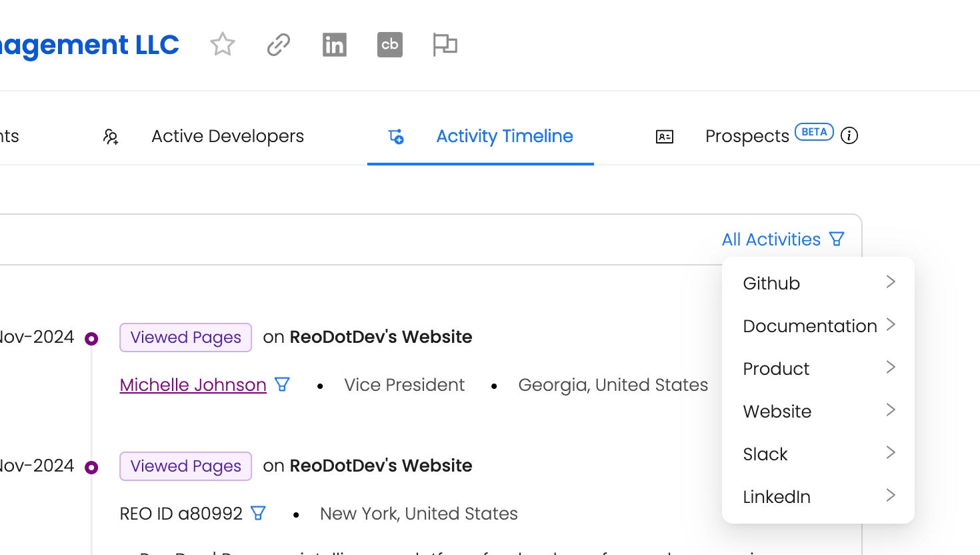Image resolution: width=980 pixels, height=555 pixels.
Task: Select the Activity Timeline tab
Action: pyautogui.click(x=504, y=136)
